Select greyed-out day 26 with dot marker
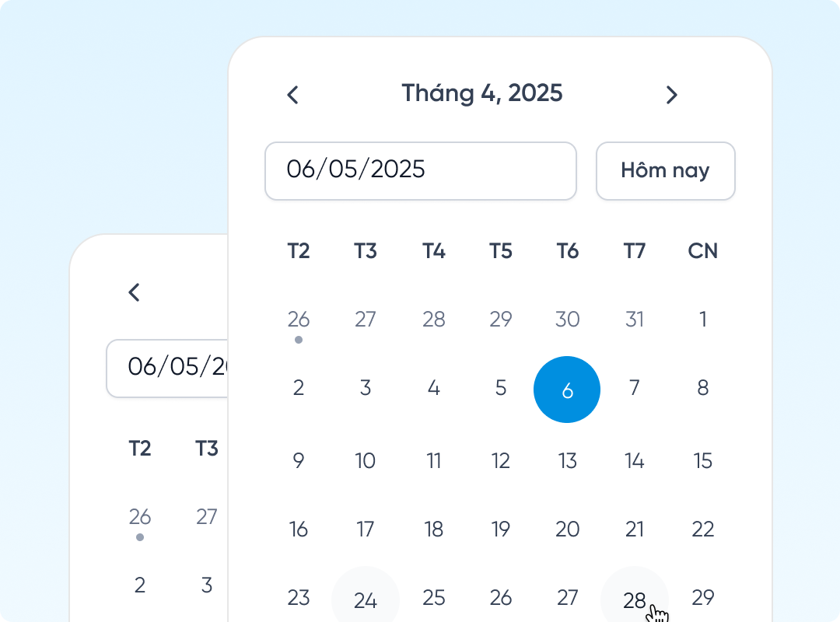Screen dimensions: 840x622 point(299,319)
